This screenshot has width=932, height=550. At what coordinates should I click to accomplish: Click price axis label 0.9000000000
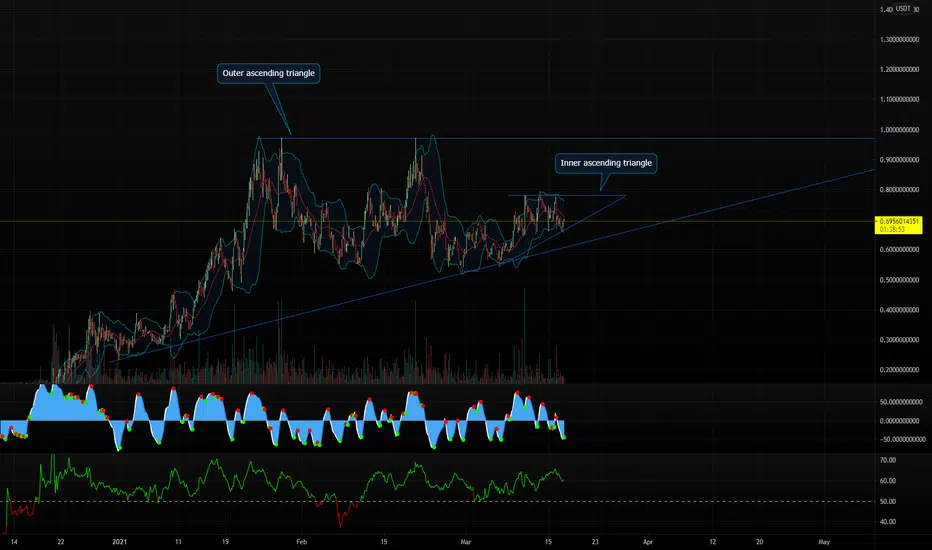click(x=899, y=160)
